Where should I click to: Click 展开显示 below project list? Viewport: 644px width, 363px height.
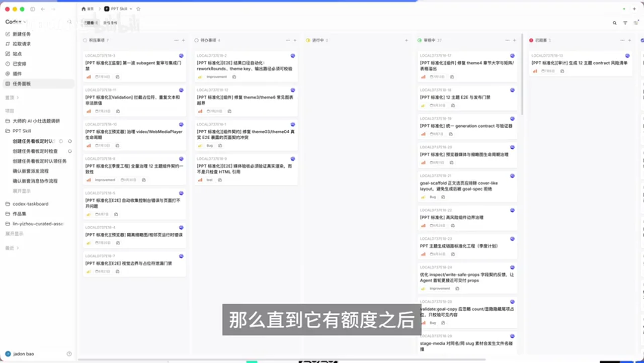(14, 234)
